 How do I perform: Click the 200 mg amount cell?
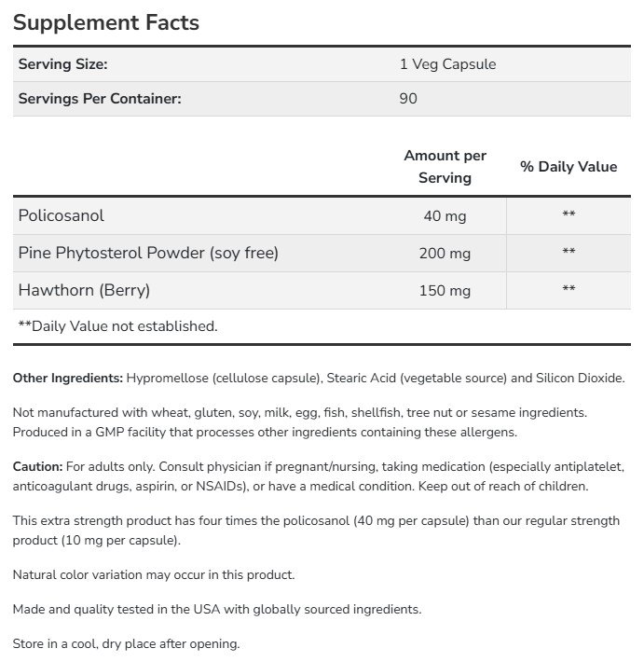[x=445, y=254]
